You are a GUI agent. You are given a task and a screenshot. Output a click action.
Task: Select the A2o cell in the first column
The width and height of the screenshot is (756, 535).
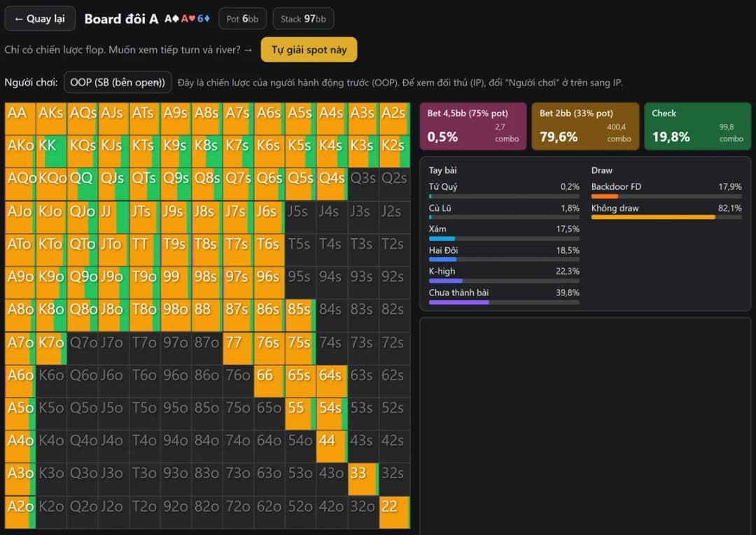pyautogui.click(x=20, y=513)
